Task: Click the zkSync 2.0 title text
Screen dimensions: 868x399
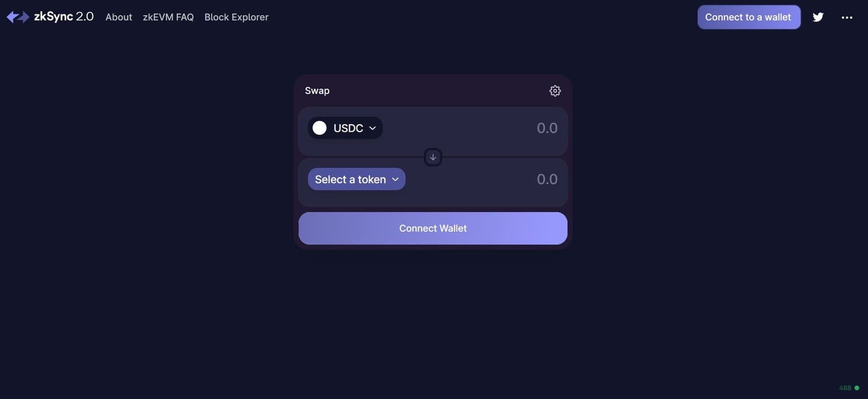Action: point(63,17)
